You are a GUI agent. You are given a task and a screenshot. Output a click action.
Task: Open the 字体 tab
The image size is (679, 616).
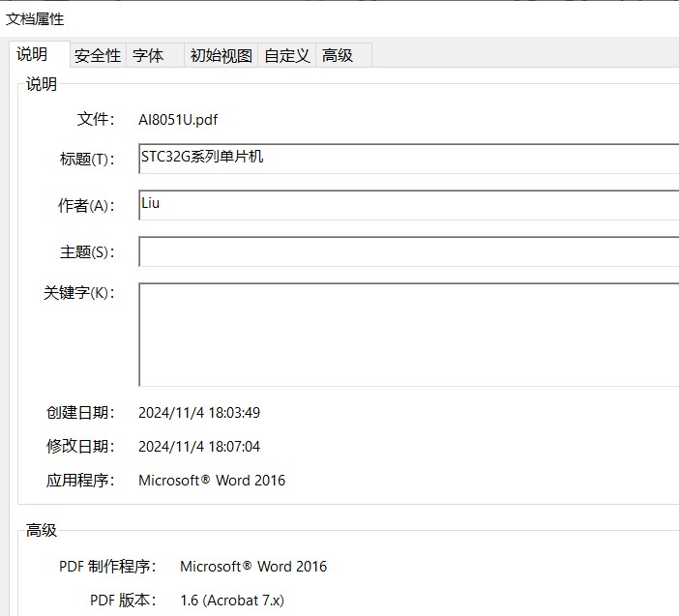point(155,55)
